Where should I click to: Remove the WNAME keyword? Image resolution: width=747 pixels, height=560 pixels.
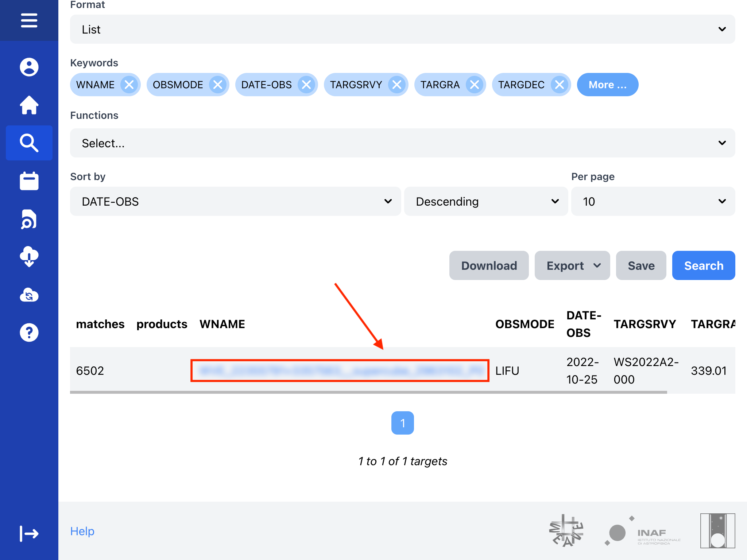(x=129, y=85)
